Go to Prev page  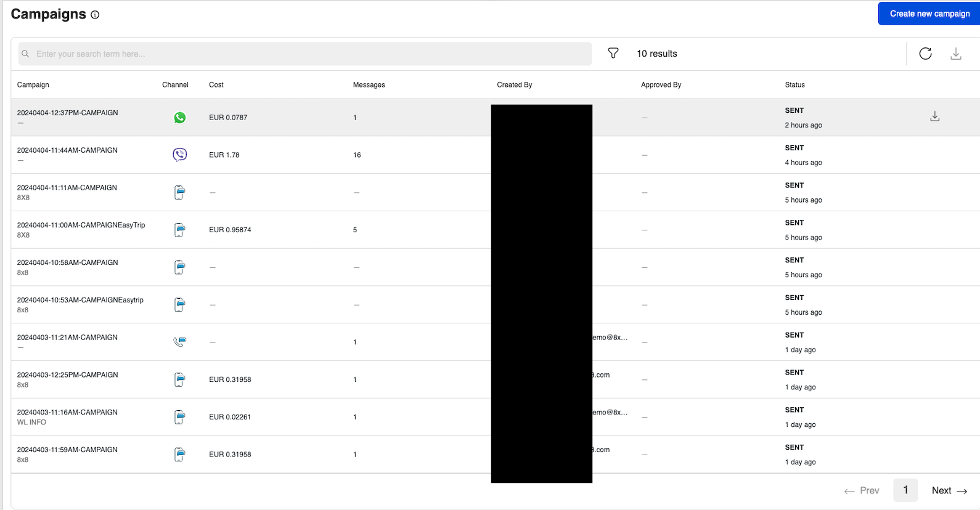(862, 490)
